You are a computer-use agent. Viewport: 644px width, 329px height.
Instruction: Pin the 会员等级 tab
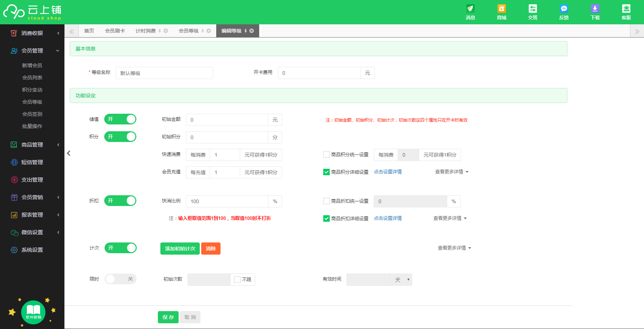click(203, 31)
